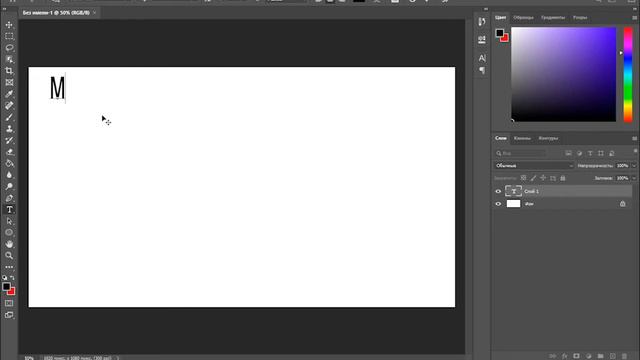Click the vertical hue spectrum slider
Image resolution: width=640 pixels, height=360 pixels.
628,75
